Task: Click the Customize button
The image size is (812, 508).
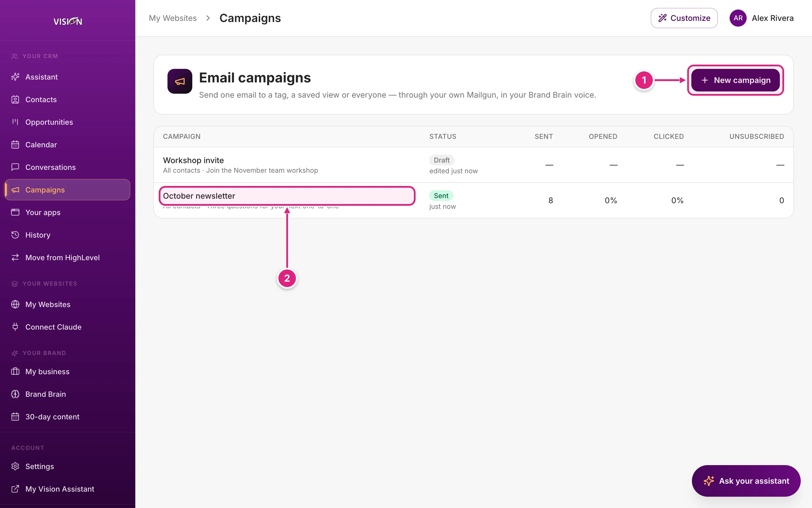Action: pyautogui.click(x=684, y=18)
